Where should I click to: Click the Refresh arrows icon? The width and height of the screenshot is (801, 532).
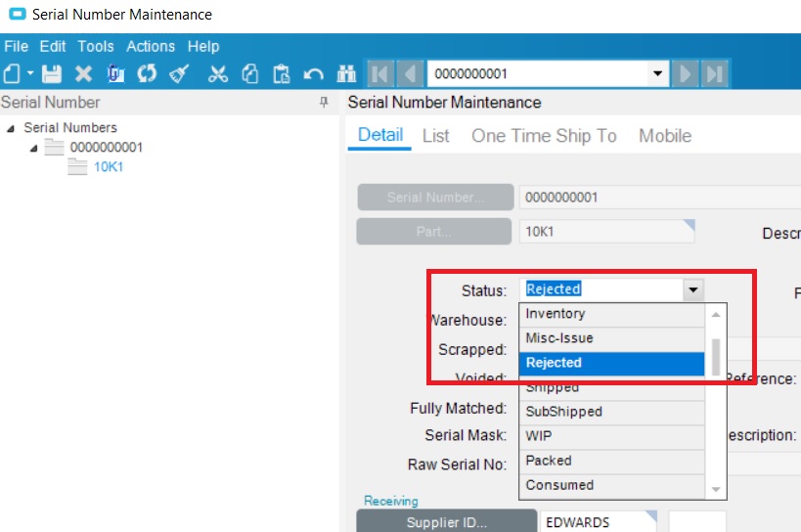pyautogui.click(x=147, y=74)
